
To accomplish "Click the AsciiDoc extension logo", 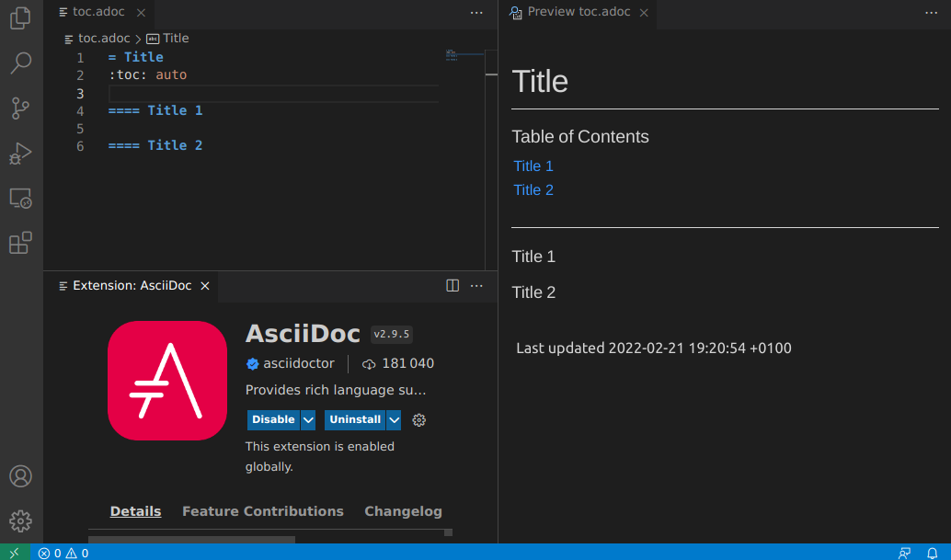I will pos(167,381).
